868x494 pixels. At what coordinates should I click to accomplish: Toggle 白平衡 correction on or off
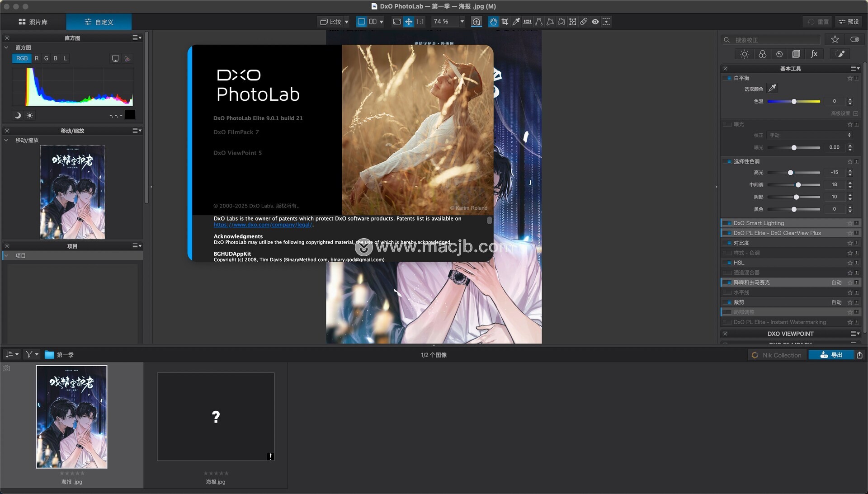[727, 78]
